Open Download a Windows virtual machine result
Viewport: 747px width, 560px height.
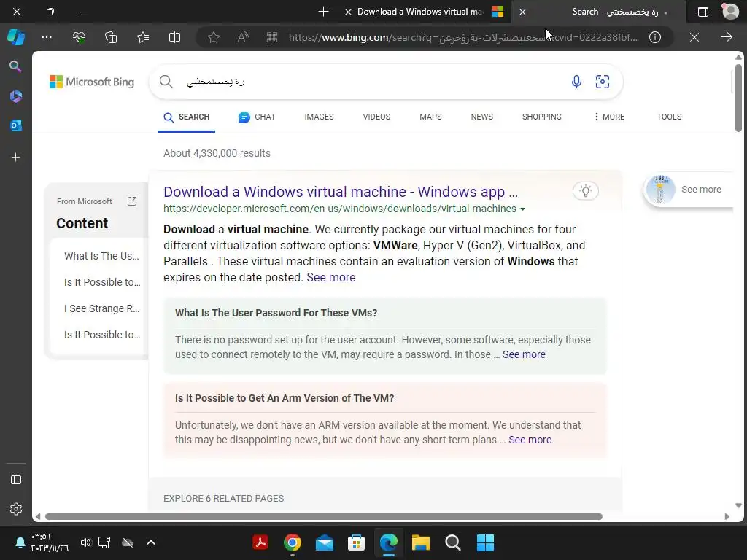click(340, 192)
